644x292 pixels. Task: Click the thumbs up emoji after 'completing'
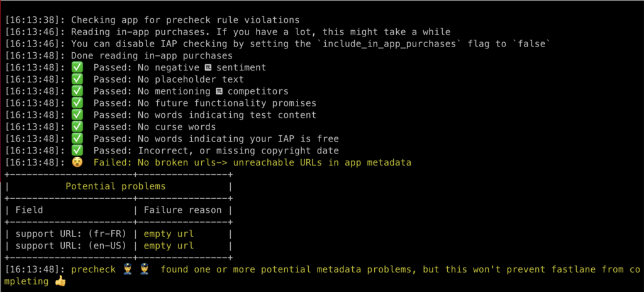click(59, 281)
